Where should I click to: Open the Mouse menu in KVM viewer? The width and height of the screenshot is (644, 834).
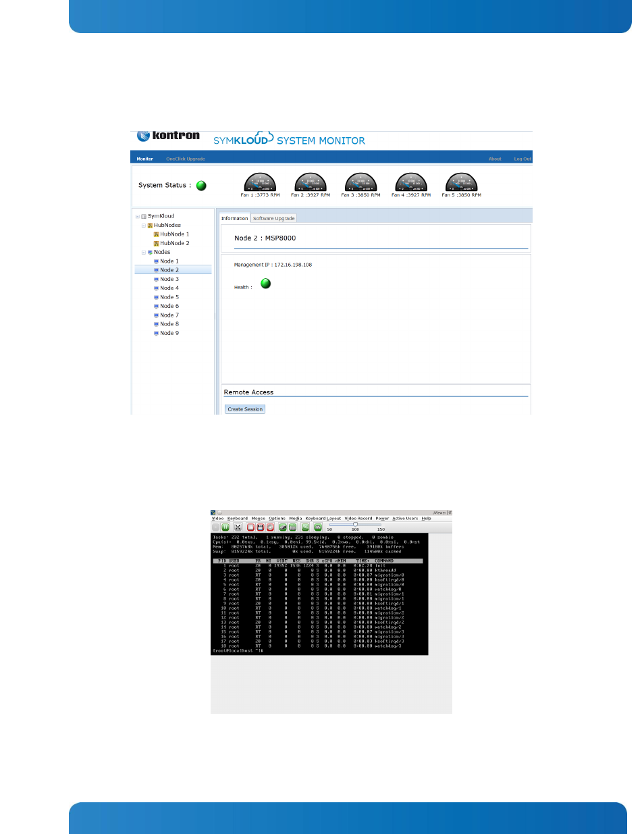pyautogui.click(x=259, y=519)
